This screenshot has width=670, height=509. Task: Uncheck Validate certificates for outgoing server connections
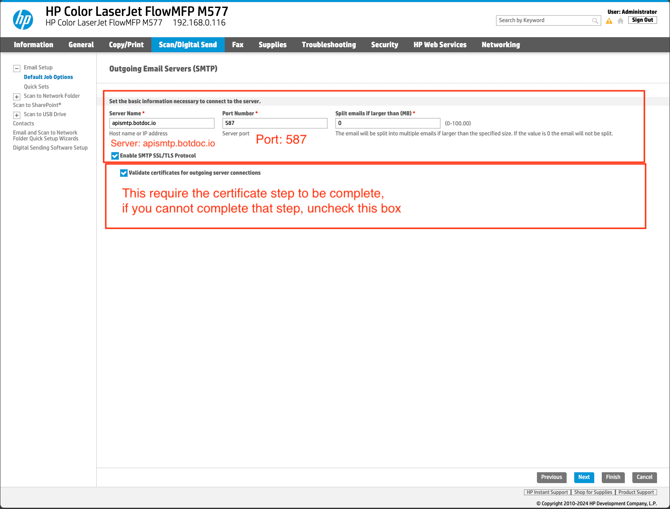(124, 173)
